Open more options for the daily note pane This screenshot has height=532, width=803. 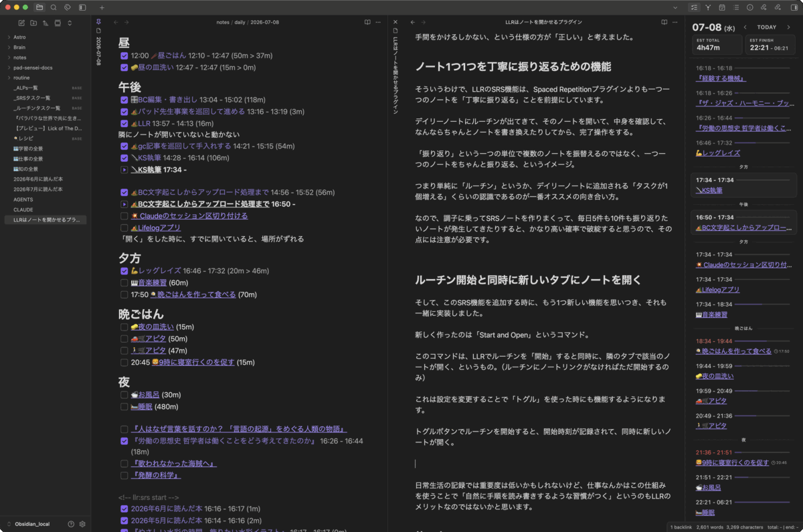click(379, 22)
